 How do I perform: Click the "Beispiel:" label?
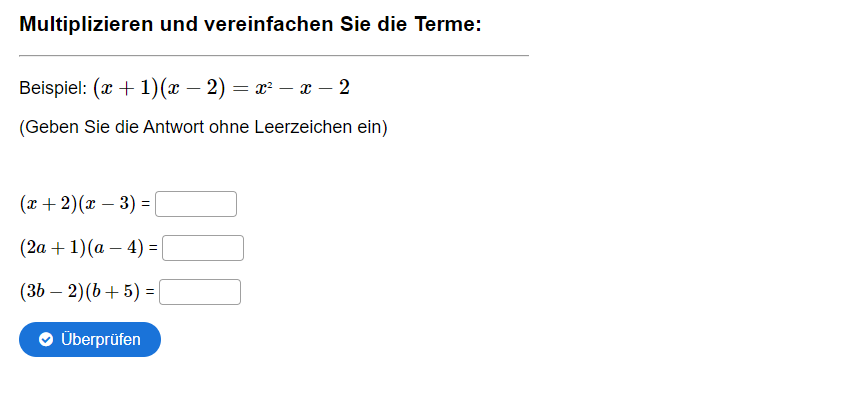pyautogui.click(x=53, y=89)
